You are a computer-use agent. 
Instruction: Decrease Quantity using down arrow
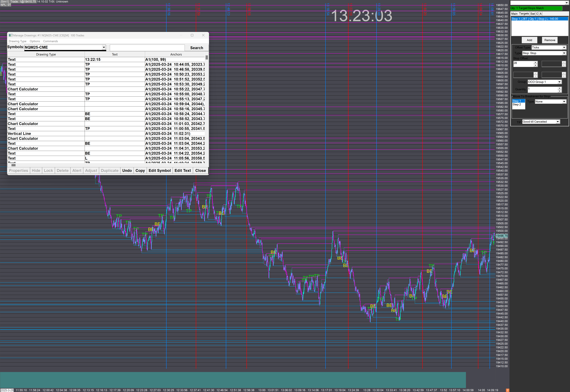[559, 91]
